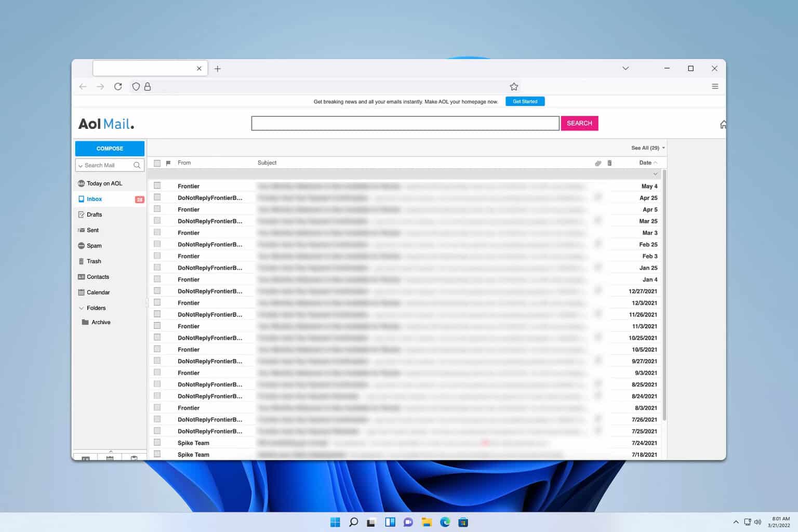The height and width of the screenshot is (532, 798).
Task: Click the AOL home icon at the right edge
Action: pyautogui.click(x=723, y=124)
